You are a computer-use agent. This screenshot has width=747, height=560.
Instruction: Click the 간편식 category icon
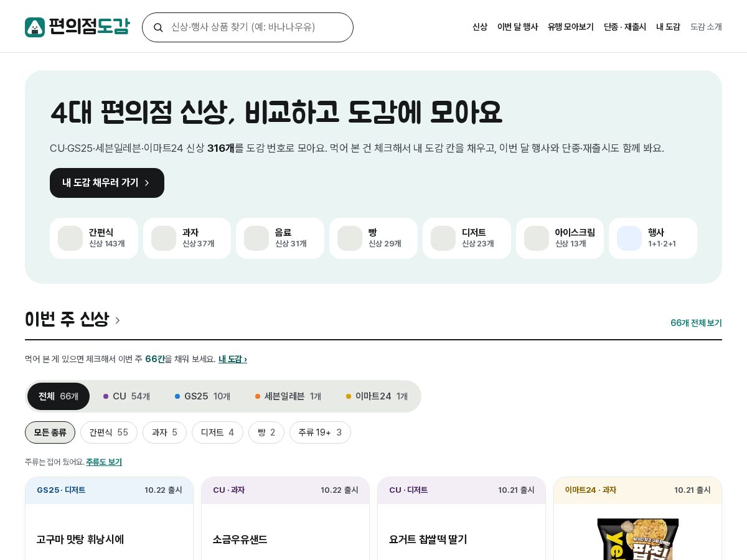(70, 238)
